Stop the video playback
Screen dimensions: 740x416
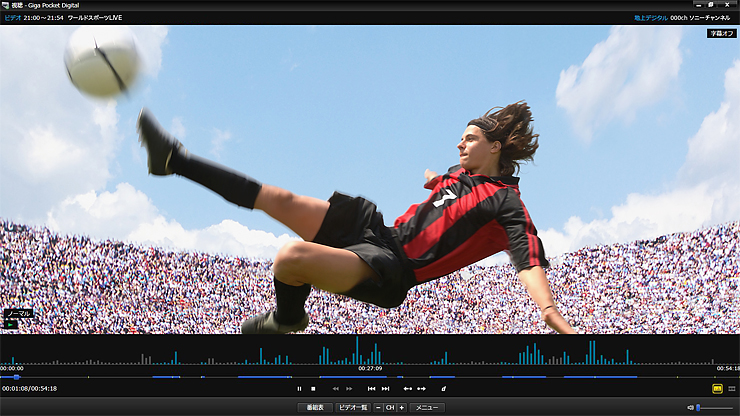click(313, 388)
